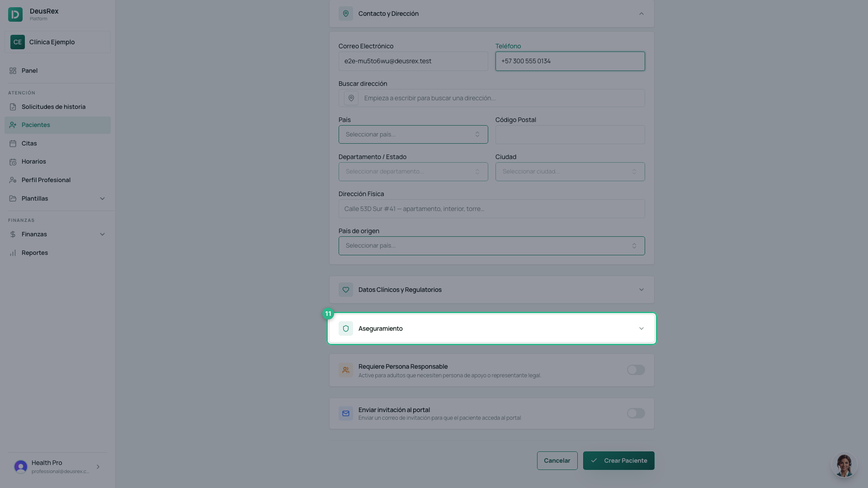Open the País dropdown
The height and width of the screenshot is (488, 868).
(413, 134)
